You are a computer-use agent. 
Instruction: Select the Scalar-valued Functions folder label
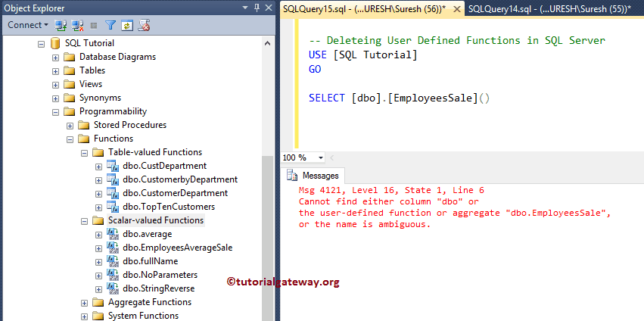click(x=156, y=220)
